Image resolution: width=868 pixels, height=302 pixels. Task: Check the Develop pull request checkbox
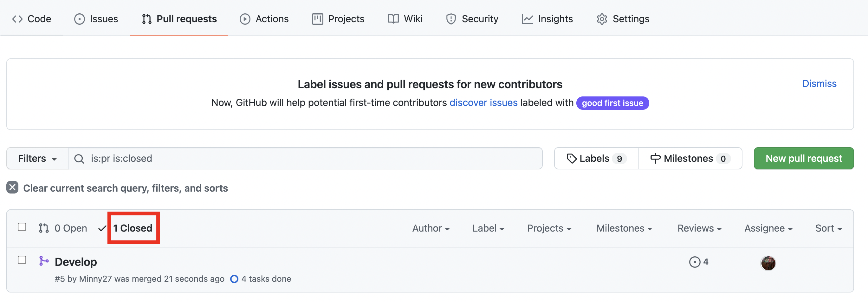(22, 260)
